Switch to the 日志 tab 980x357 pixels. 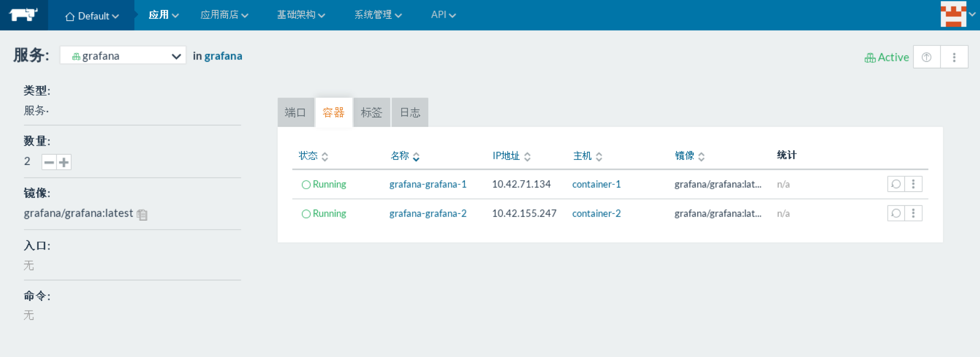(x=410, y=113)
